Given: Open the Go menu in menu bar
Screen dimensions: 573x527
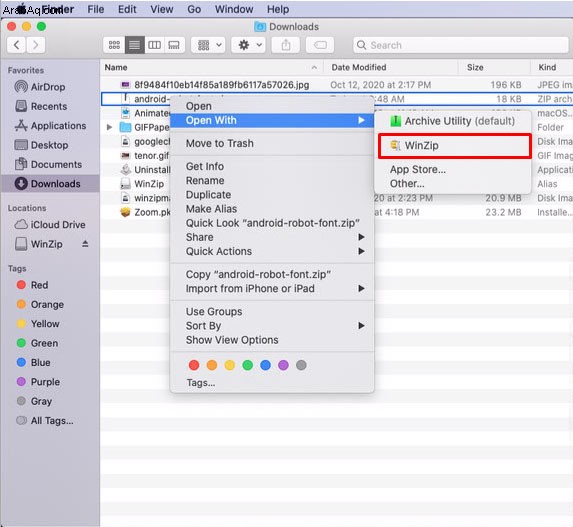Looking at the screenshot, I should pyautogui.click(x=194, y=9).
